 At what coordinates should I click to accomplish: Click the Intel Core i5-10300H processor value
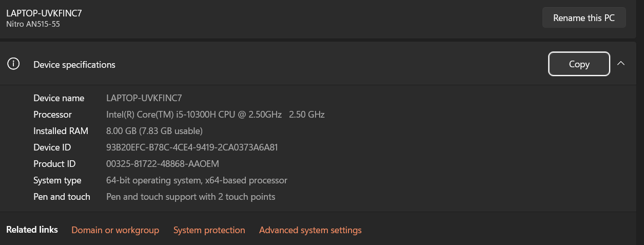pos(215,115)
